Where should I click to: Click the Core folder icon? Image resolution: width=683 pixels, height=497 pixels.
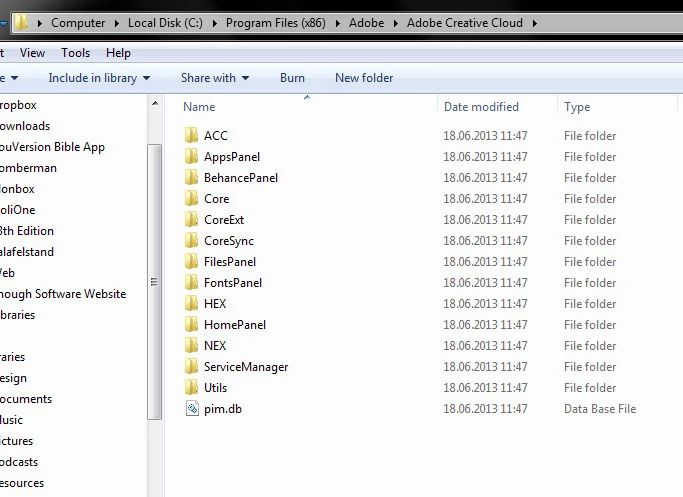[x=191, y=199]
